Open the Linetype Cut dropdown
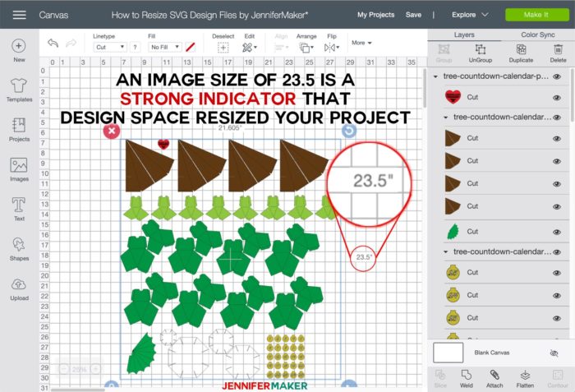 [x=109, y=47]
